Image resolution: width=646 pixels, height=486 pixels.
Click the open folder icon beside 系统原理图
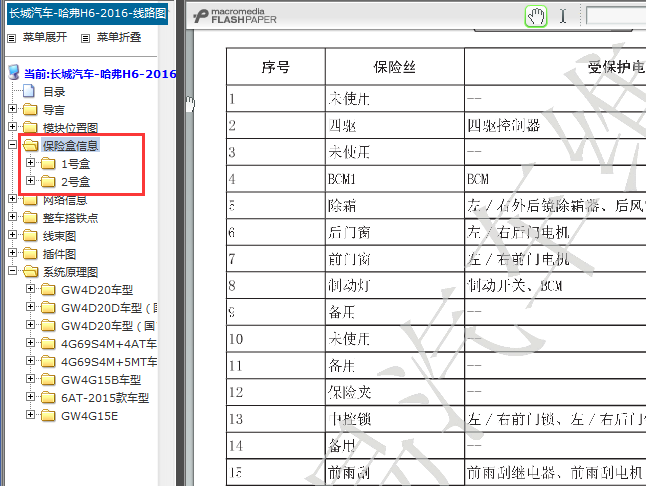click(x=30, y=271)
